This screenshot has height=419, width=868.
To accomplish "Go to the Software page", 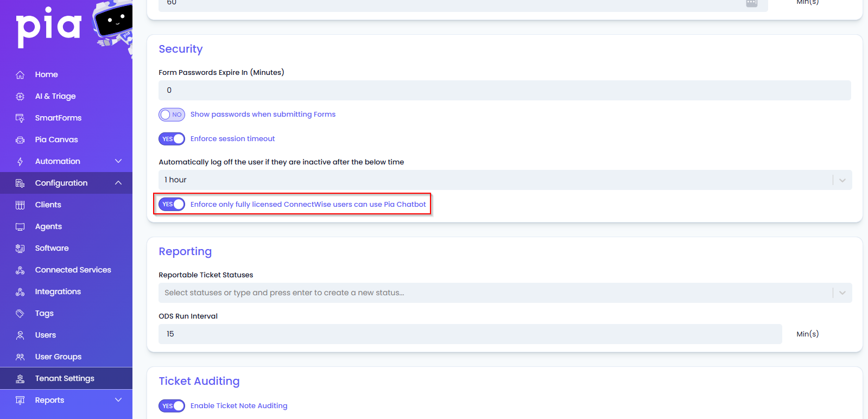I will tap(66, 248).
